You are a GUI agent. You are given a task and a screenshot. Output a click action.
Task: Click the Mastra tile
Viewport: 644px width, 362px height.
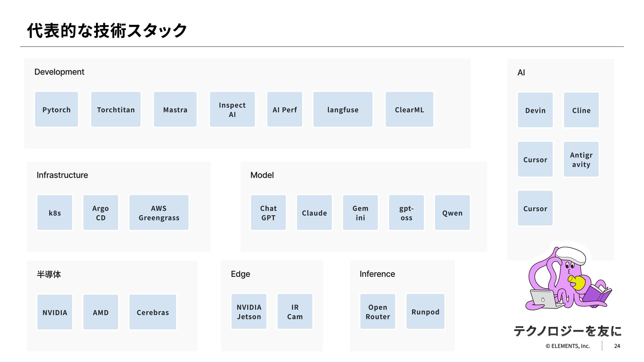175,110
